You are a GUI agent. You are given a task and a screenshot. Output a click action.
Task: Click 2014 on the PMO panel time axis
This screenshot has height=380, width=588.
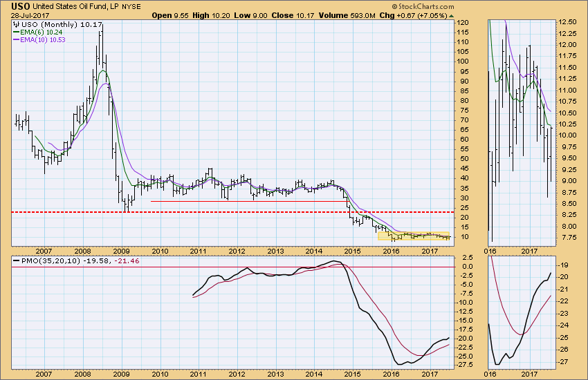[x=314, y=374]
